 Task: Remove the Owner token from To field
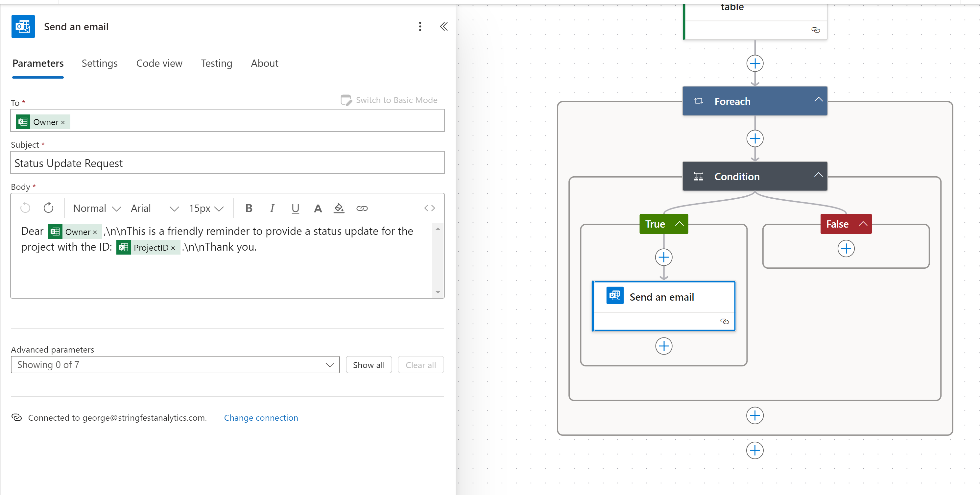(63, 122)
